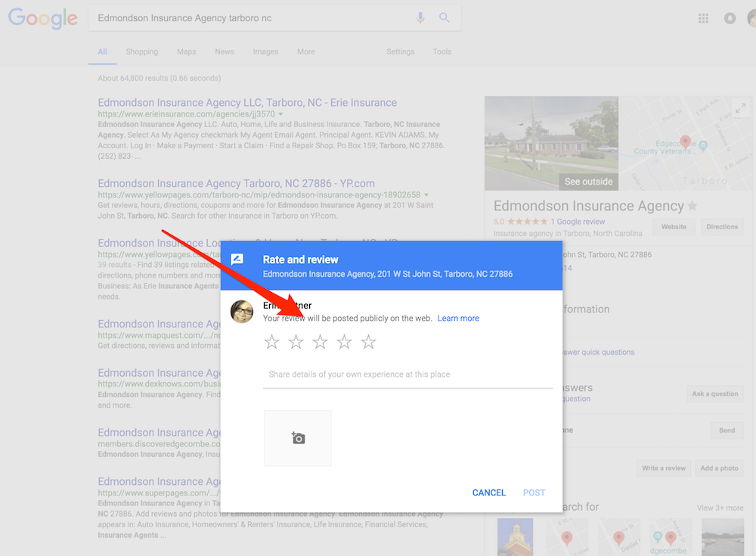Open search Settings menu
This screenshot has width=756, height=556.
(x=400, y=51)
